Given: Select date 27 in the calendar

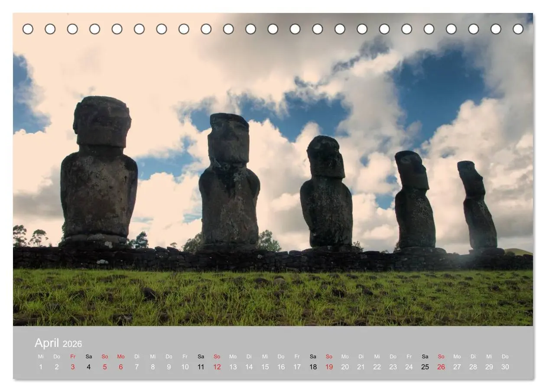Looking at the screenshot, I should click(457, 367).
